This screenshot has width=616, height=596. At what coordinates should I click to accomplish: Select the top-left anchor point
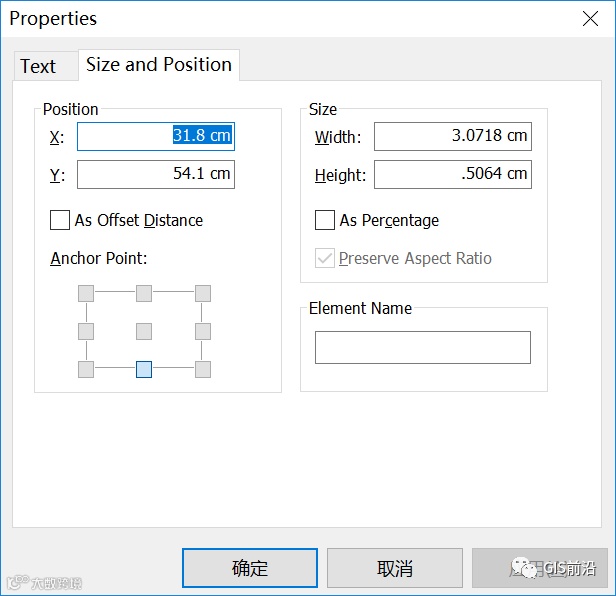(x=86, y=293)
